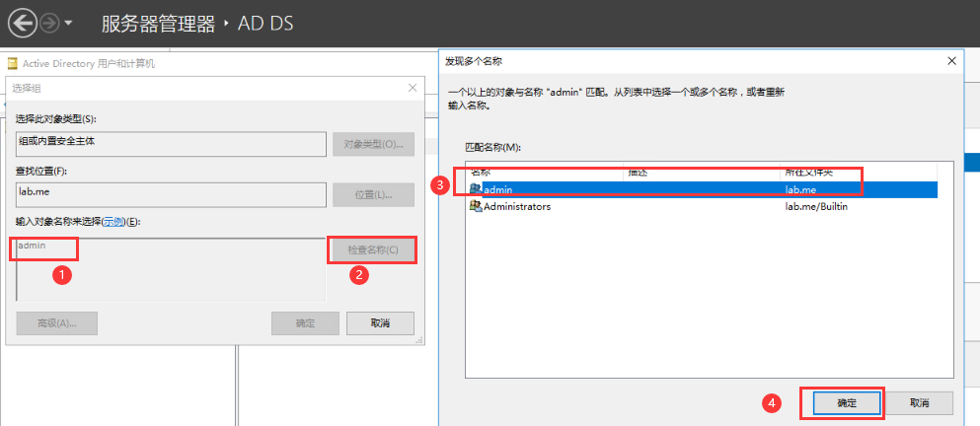The width and height of the screenshot is (980, 426).
Task: Click the Check Names (检查名称) button
Action: tap(372, 249)
